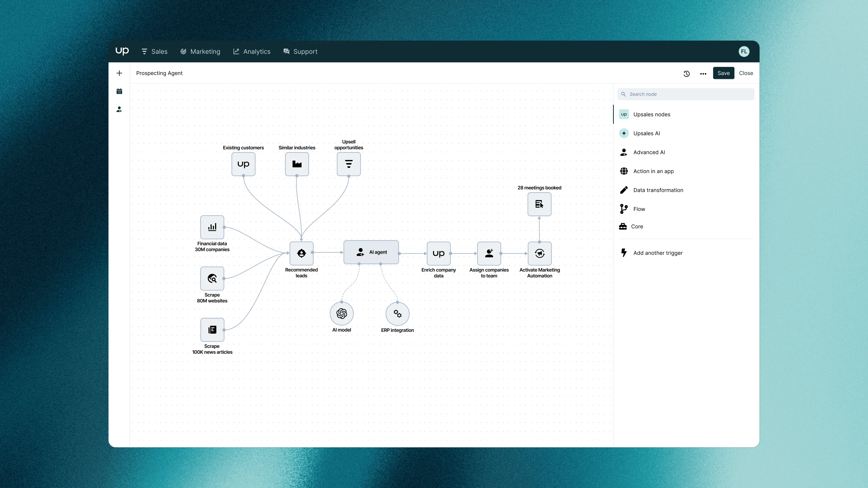The image size is (868, 488).
Task: Select the Activate Marketing Automation node
Action: point(540,253)
